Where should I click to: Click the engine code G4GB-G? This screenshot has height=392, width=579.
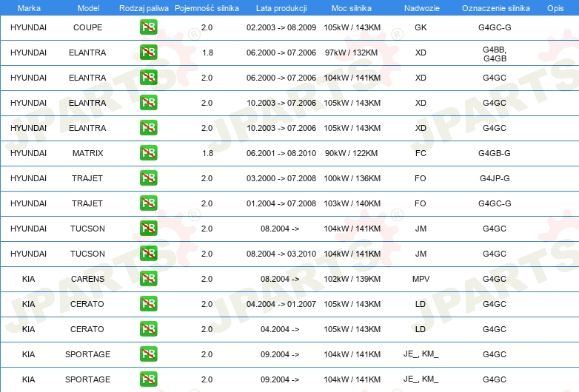click(495, 153)
